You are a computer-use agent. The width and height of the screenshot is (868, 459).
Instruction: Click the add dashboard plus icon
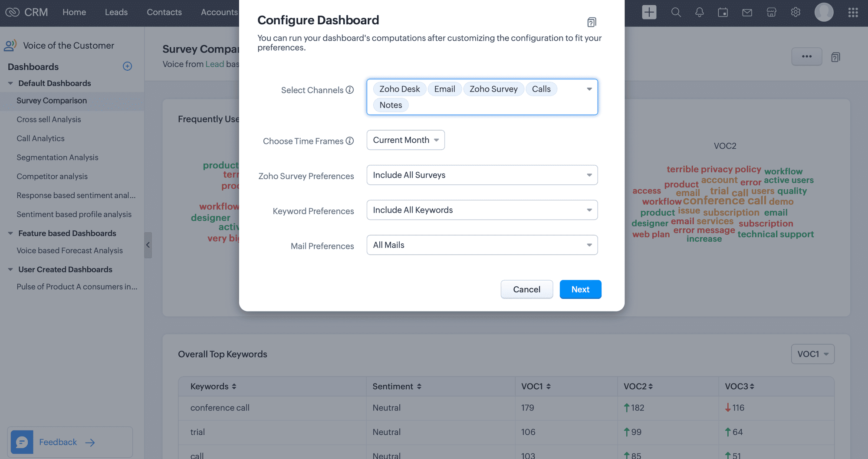127,66
